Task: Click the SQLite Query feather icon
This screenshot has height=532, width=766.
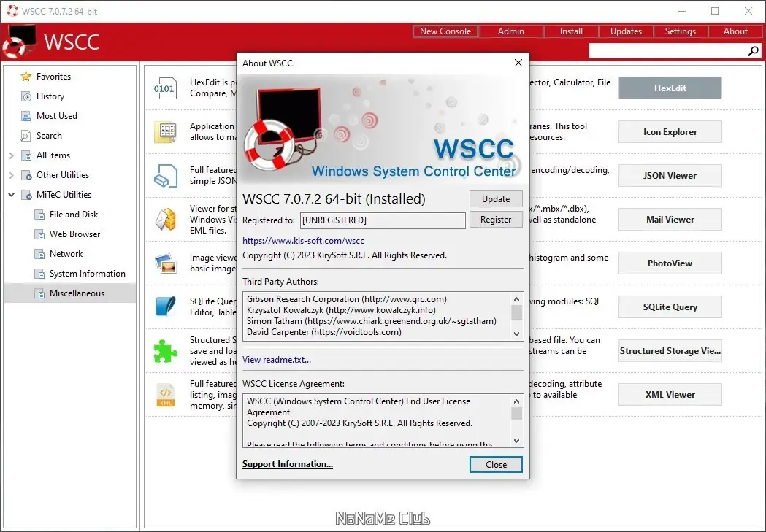Action: pos(165,307)
